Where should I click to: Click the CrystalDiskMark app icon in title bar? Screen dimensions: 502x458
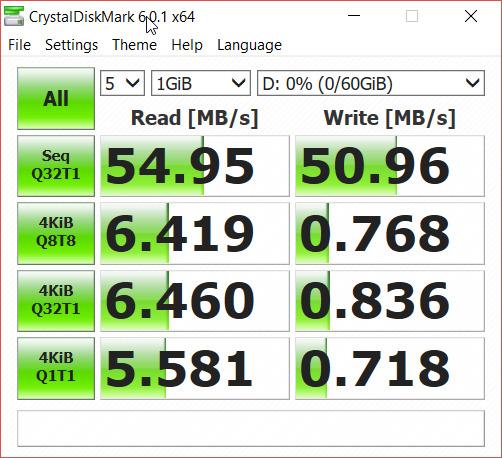[14, 16]
